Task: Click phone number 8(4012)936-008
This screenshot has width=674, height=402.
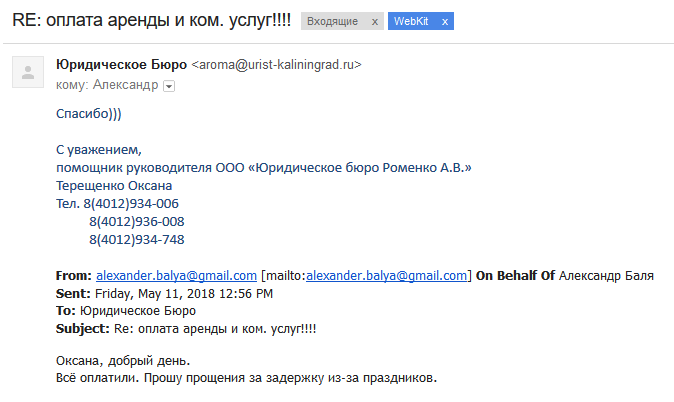Action: [x=136, y=222]
